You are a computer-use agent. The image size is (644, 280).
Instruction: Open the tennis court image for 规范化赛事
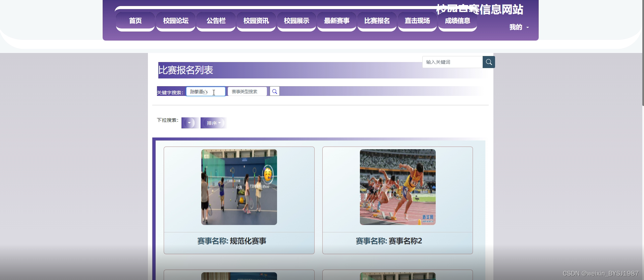[x=239, y=187]
